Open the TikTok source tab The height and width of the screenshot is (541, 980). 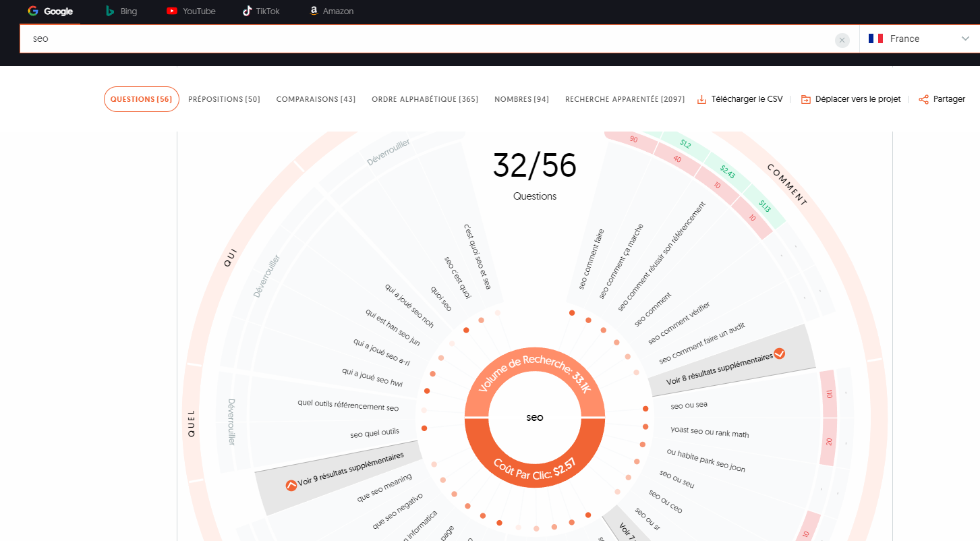click(261, 11)
